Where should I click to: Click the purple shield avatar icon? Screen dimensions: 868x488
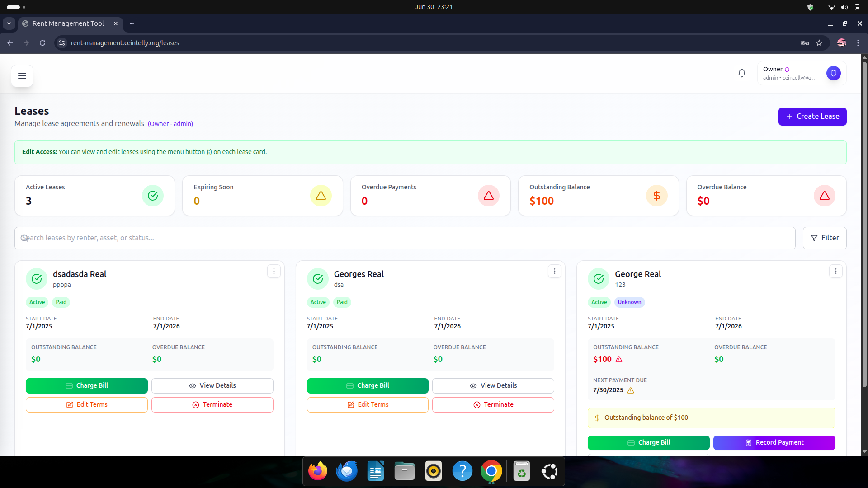[x=833, y=73]
